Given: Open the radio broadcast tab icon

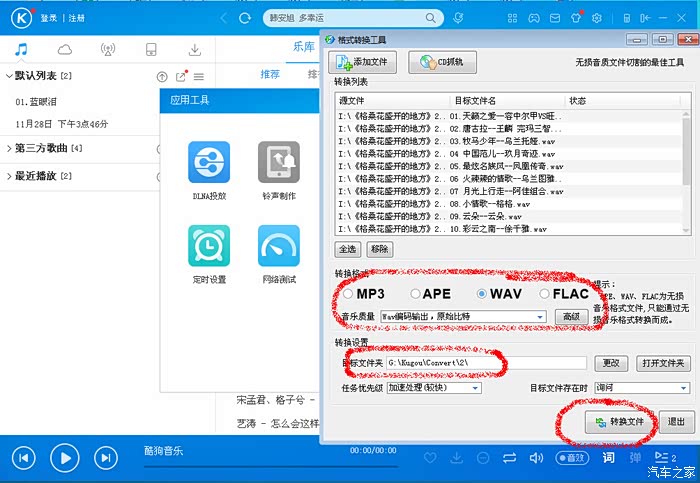Looking at the screenshot, I should point(108,49).
